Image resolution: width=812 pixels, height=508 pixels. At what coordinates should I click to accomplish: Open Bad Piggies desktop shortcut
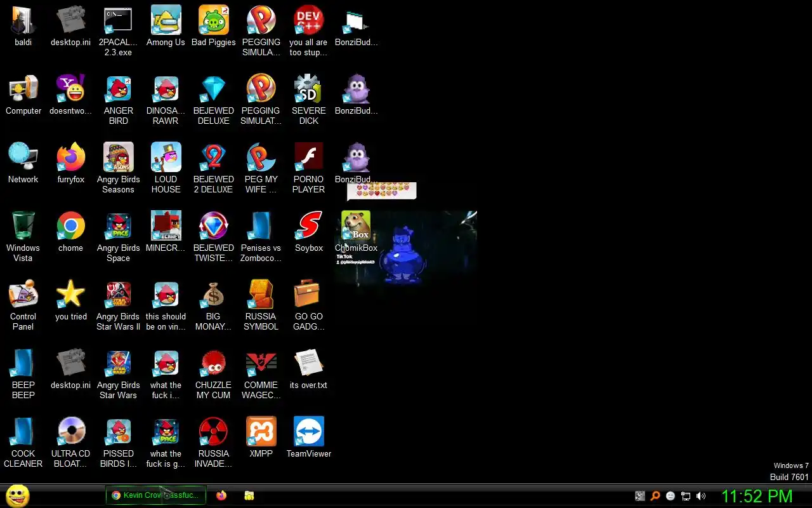[x=213, y=20]
